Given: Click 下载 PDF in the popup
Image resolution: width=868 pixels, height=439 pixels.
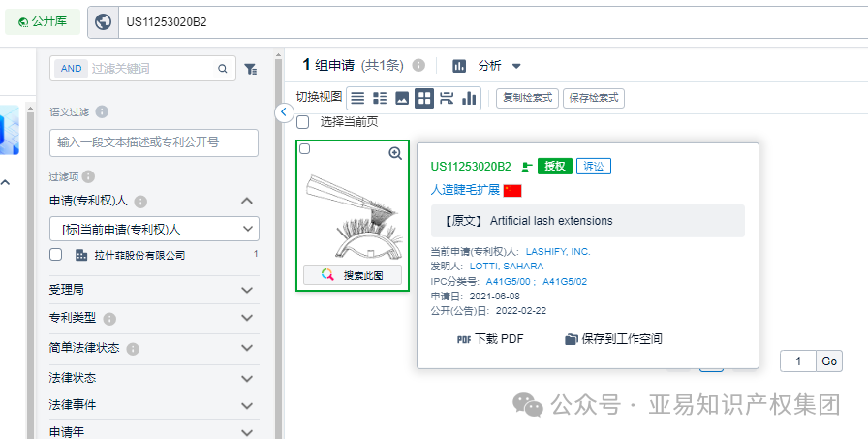Looking at the screenshot, I should click(490, 339).
